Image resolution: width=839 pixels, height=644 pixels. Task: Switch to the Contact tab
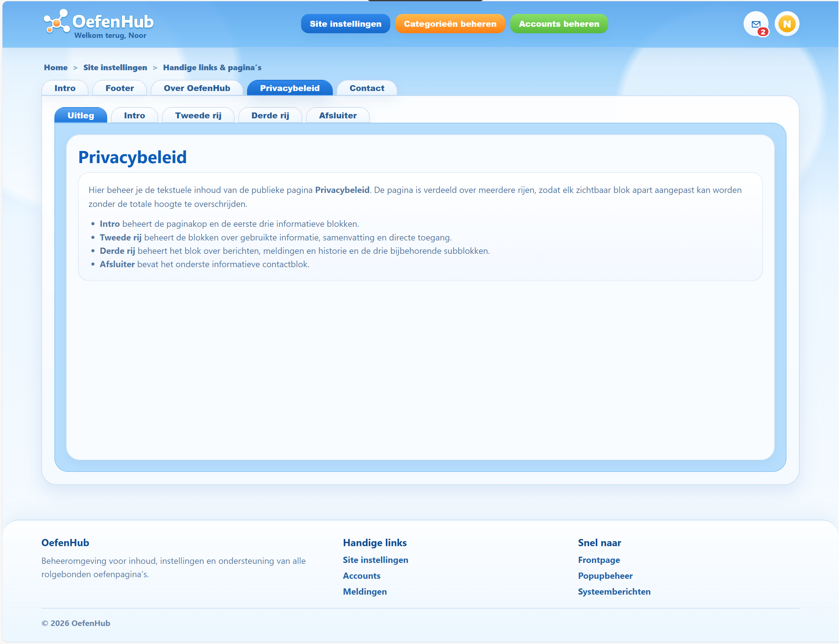tap(367, 88)
